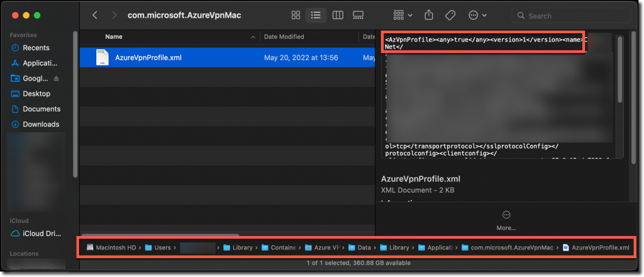Open the Group By dropdown

click(402, 16)
